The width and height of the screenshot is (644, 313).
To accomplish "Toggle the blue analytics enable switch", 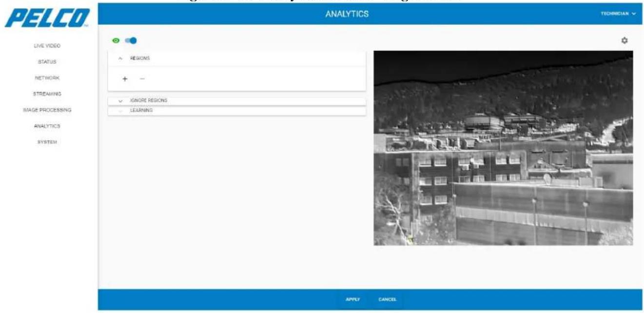I will [131, 40].
